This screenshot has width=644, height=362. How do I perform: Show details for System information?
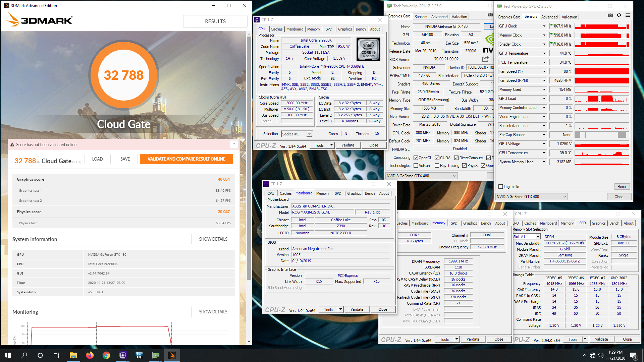coord(213,239)
